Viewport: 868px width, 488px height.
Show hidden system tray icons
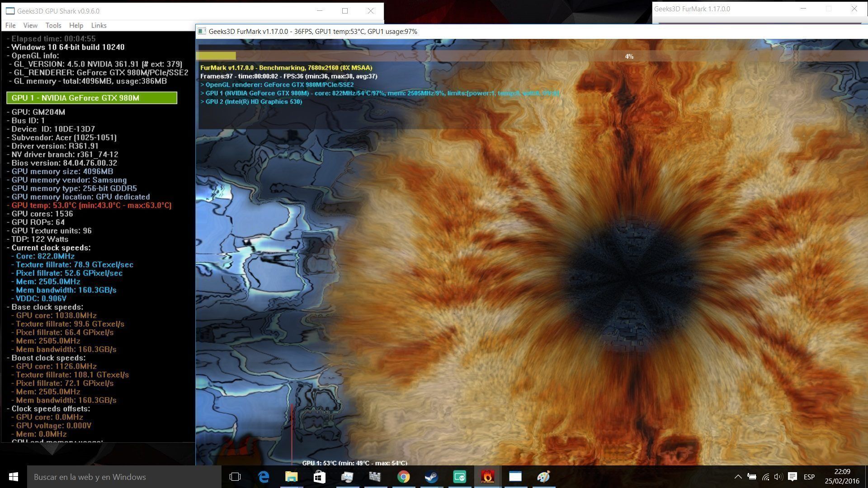tap(738, 477)
